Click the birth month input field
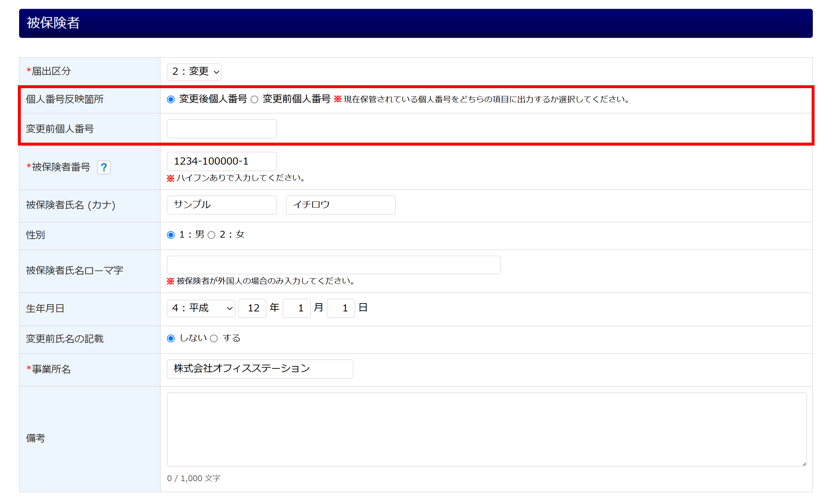 [296, 308]
